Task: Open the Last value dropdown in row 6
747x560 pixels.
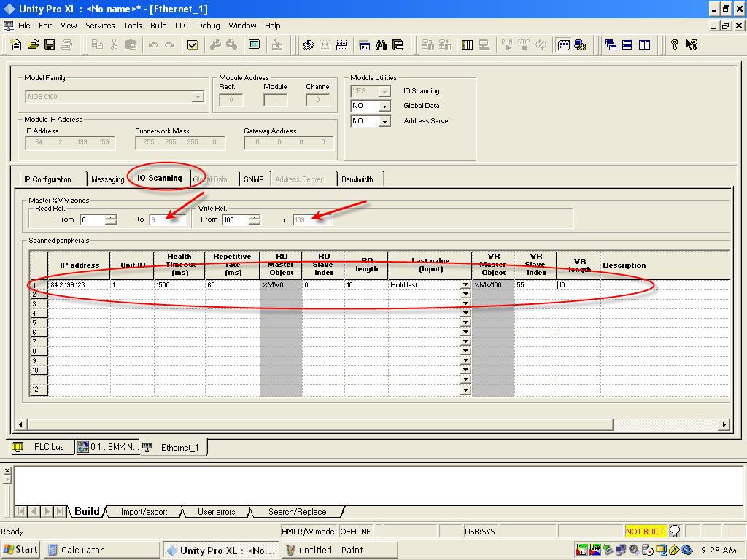Action: click(x=465, y=332)
